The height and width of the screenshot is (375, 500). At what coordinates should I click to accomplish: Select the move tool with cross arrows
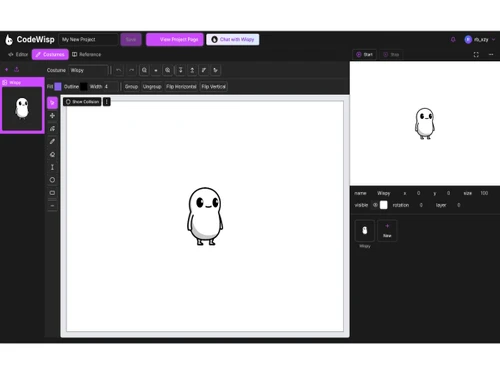point(52,116)
